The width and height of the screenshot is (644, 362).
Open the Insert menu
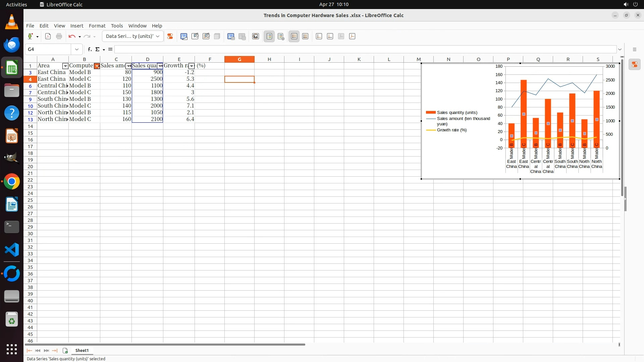click(x=76, y=26)
